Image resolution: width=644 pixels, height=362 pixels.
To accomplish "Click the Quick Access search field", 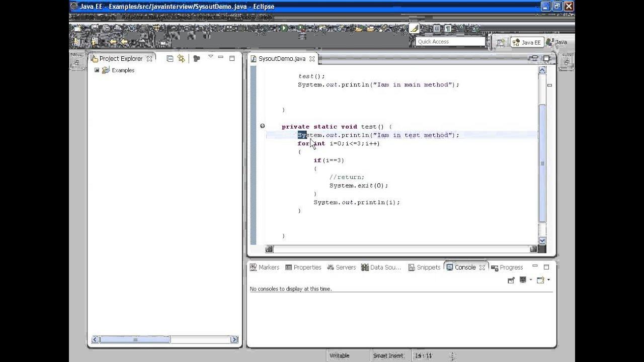I will coord(450,42).
